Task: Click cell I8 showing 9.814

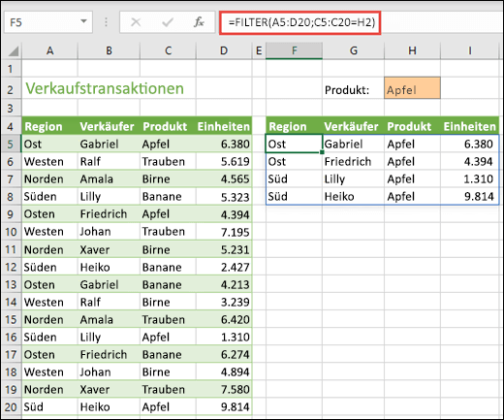Action: click(469, 196)
